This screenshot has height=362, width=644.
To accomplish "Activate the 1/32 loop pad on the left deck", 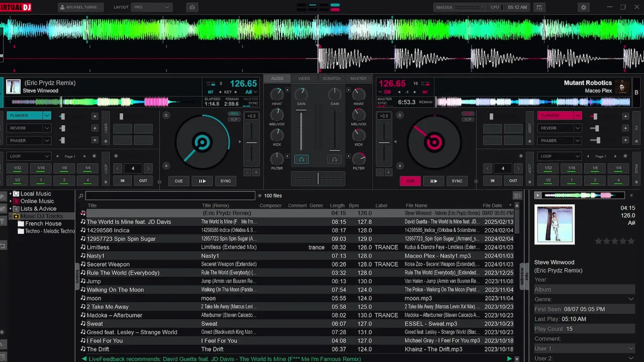I will pyautogui.click(x=18, y=168).
